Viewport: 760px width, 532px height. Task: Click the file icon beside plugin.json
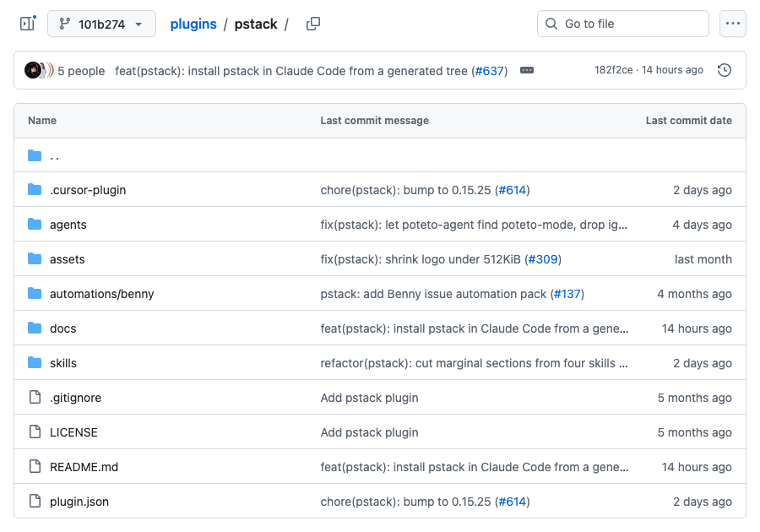(35, 501)
